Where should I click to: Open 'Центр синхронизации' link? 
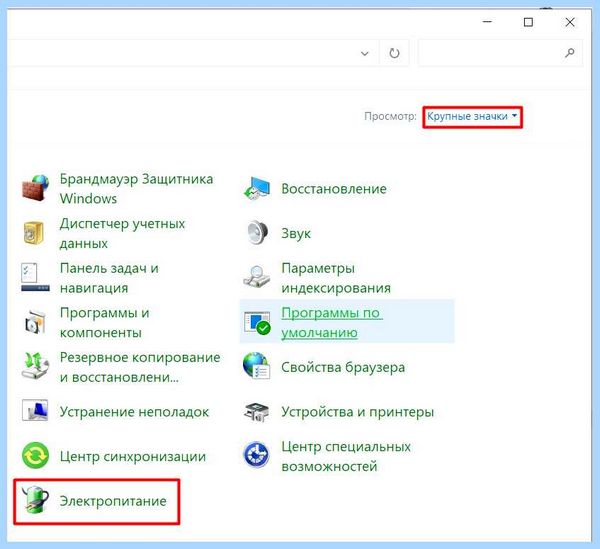pos(133,456)
